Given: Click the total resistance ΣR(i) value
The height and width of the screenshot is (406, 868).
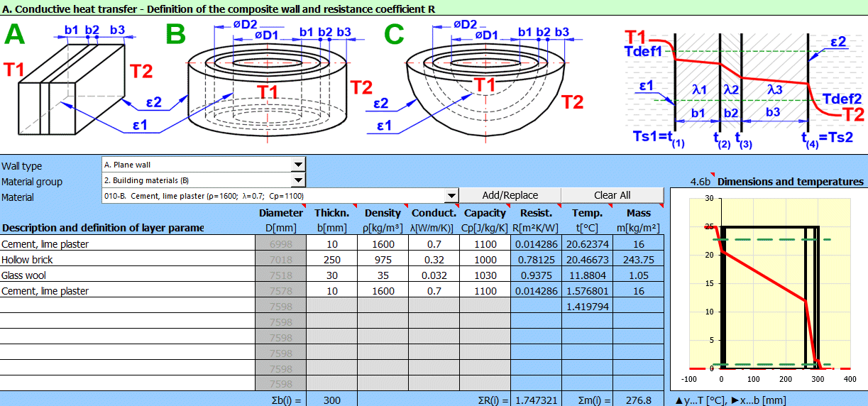Looking at the screenshot, I should pyautogui.click(x=536, y=400).
